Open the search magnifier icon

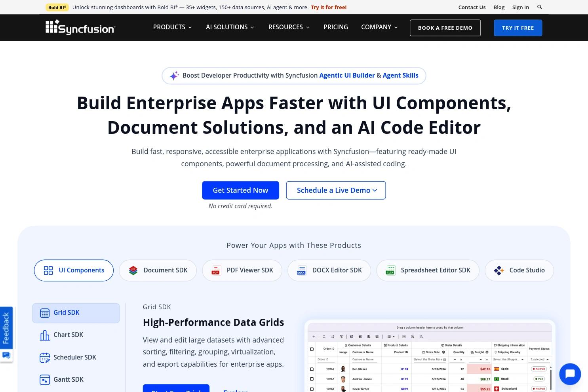[x=539, y=7]
